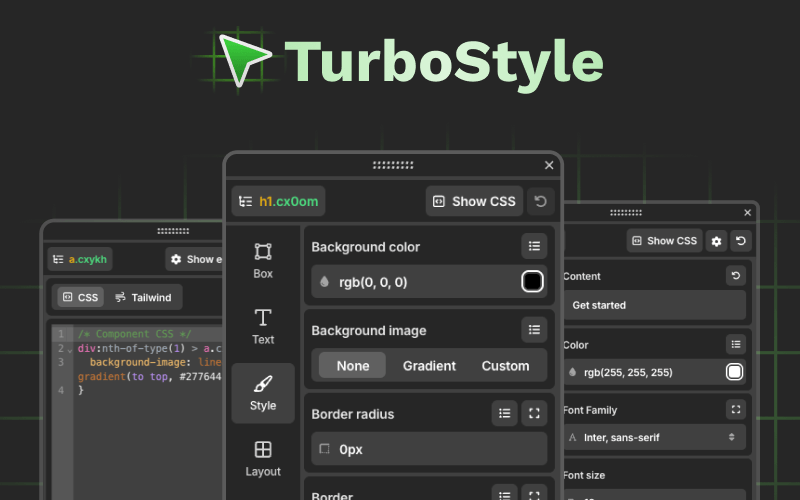Switch to Tailwind tab in left panel
Image resolution: width=800 pixels, height=500 pixels.
point(143,297)
